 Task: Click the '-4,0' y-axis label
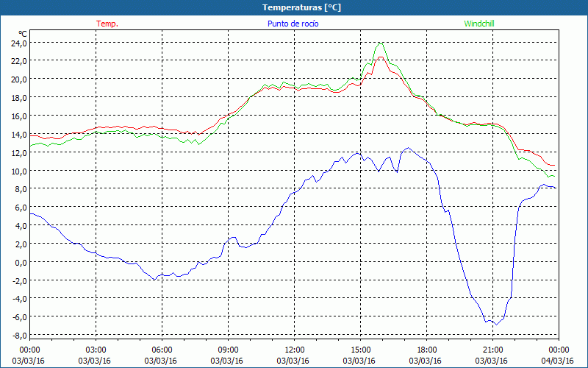click(x=19, y=300)
